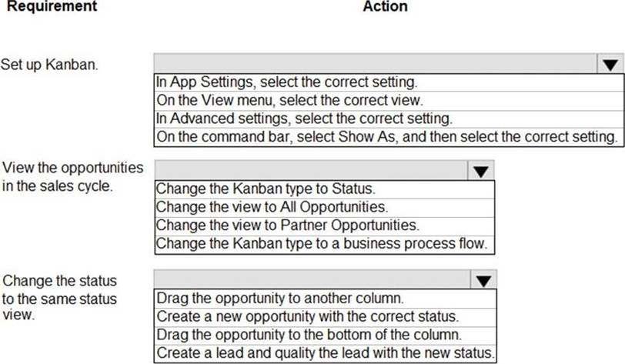
Task: Pick 'Create a lead and quality the lead' option
Action: 326,353
